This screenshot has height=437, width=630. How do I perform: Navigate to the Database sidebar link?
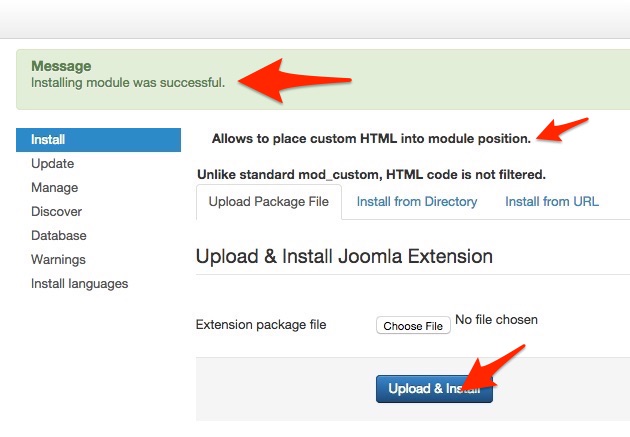point(58,236)
